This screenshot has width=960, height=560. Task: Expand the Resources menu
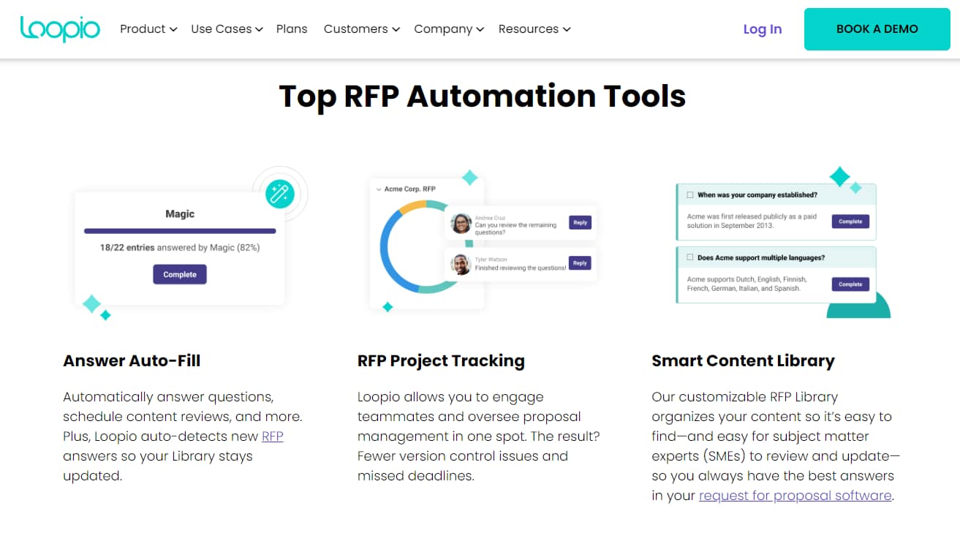(534, 29)
